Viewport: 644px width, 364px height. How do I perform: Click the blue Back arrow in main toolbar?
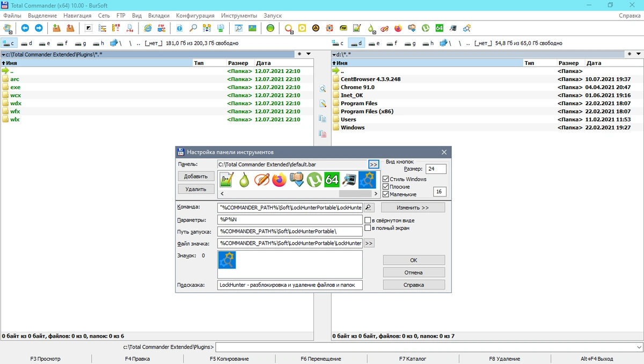[25, 28]
